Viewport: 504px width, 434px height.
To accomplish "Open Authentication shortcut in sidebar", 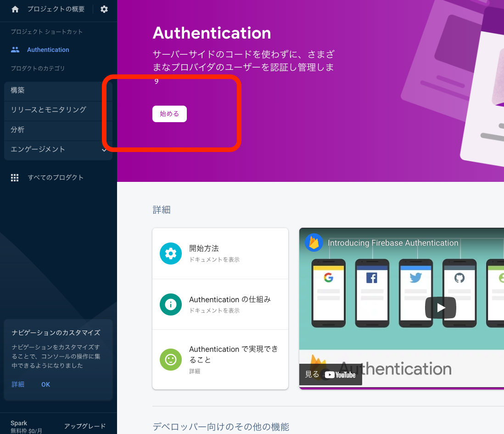I will (x=48, y=50).
